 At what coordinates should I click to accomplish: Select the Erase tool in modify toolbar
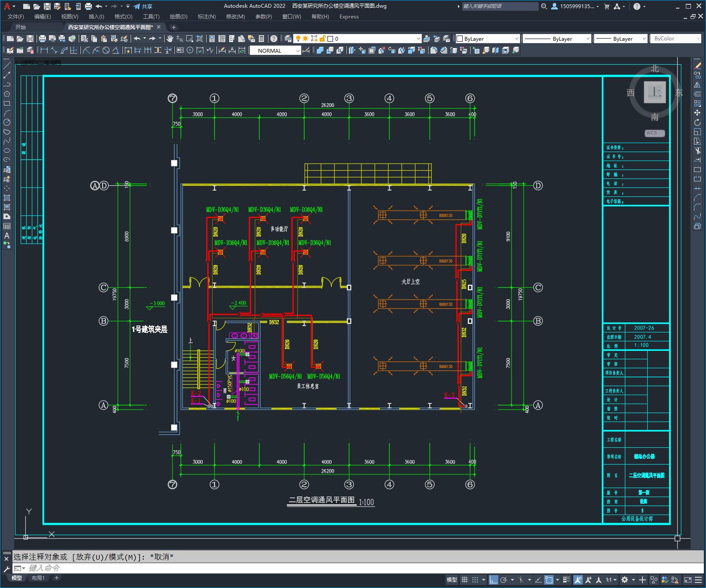coord(697,66)
